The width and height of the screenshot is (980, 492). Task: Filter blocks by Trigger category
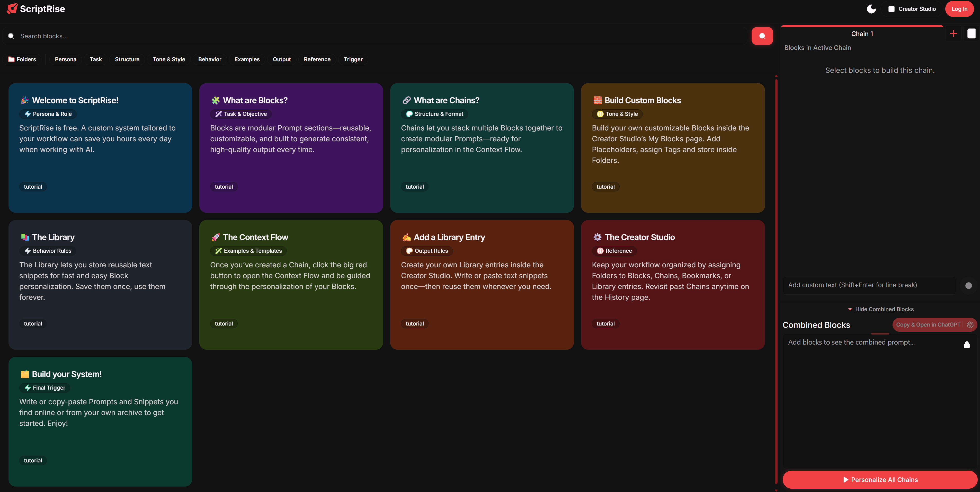click(x=353, y=59)
